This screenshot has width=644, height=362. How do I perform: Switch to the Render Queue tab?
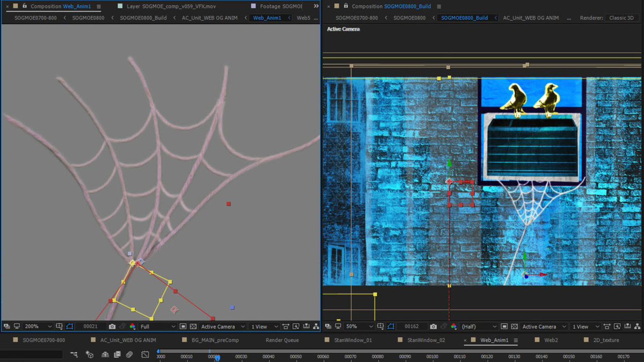pos(282,340)
